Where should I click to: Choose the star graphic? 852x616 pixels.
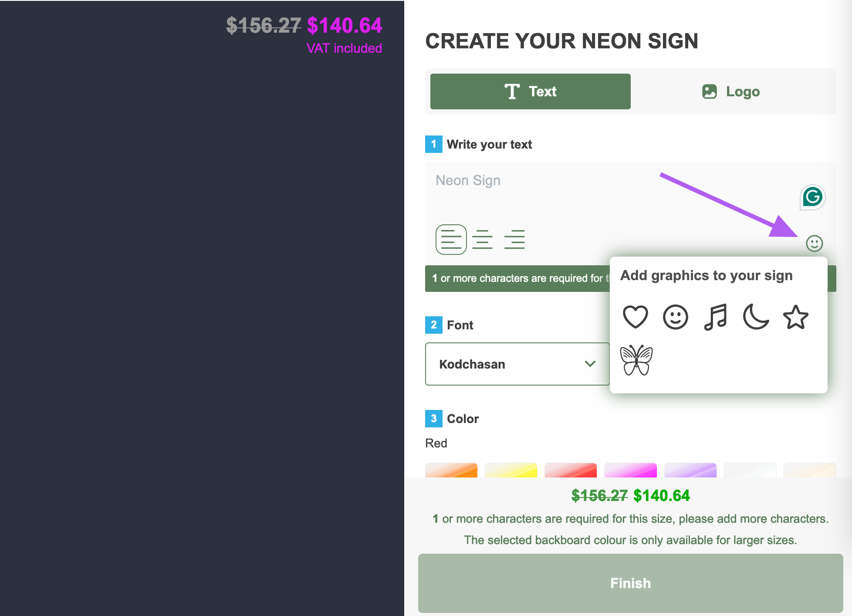(x=796, y=317)
